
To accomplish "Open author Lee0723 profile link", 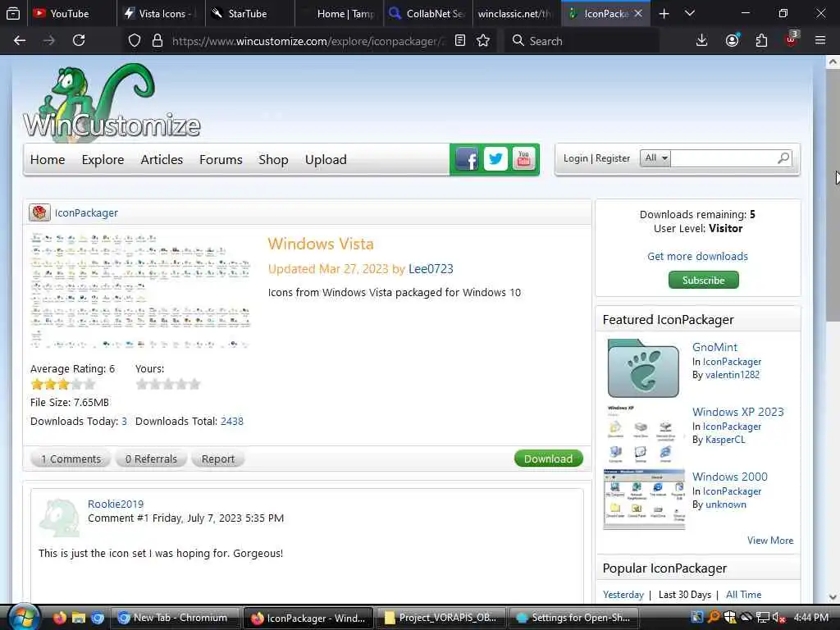I will tap(431, 269).
